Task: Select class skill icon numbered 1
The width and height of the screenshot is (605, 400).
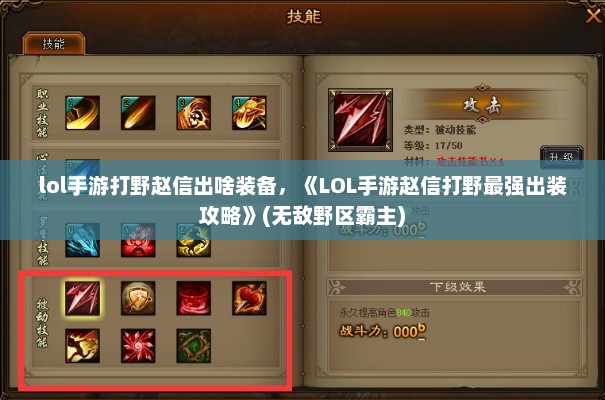Action: (83, 113)
